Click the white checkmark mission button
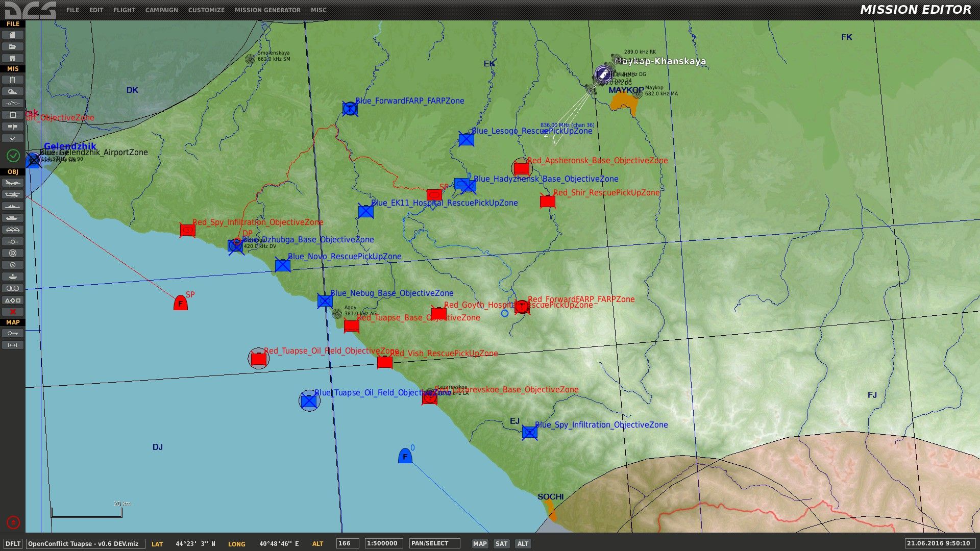 13,138
